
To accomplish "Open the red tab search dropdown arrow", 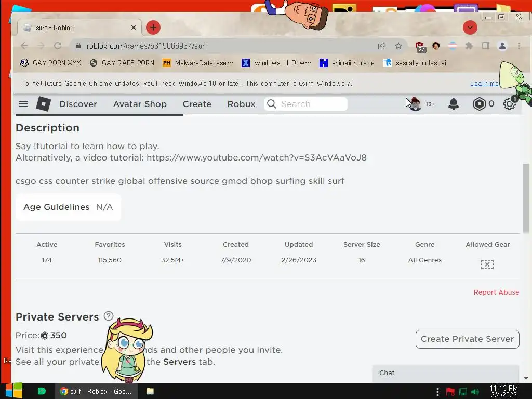I will 470,28.
